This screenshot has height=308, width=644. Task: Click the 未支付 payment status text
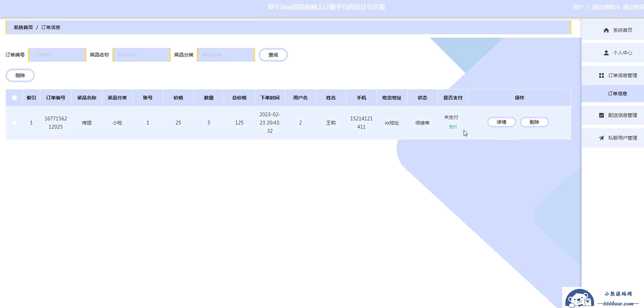(451, 117)
